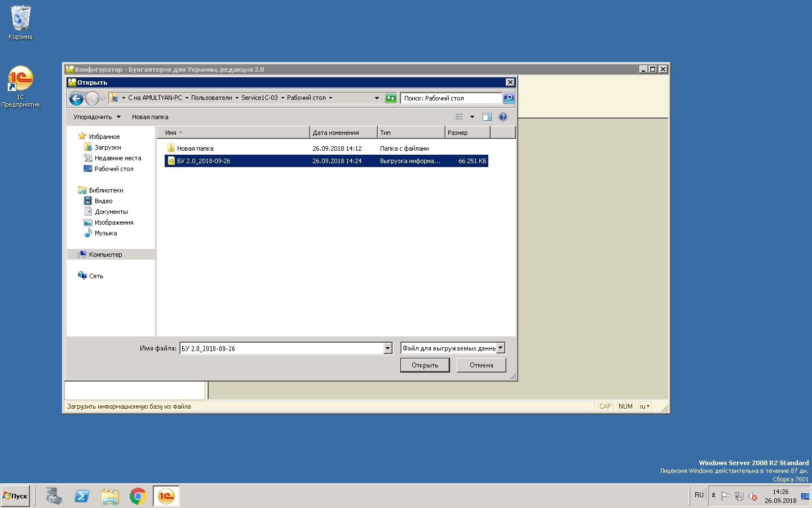Select 'Пользователи' in the address path
The image size is (812, 508).
(211, 98)
